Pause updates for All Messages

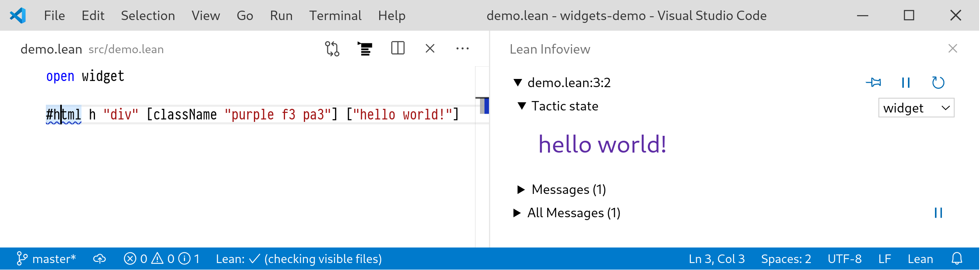click(x=938, y=213)
